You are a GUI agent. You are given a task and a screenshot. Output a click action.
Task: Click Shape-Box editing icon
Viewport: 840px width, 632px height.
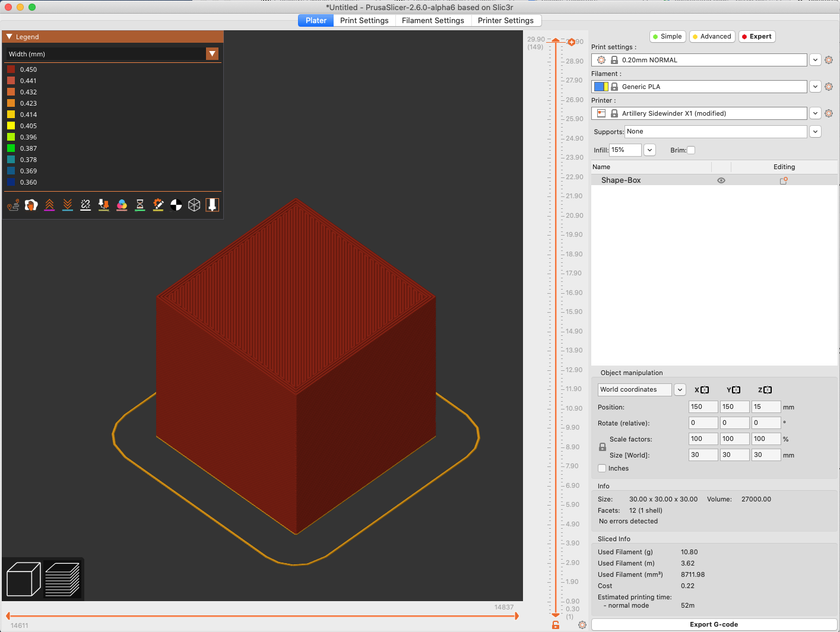click(x=784, y=180)
